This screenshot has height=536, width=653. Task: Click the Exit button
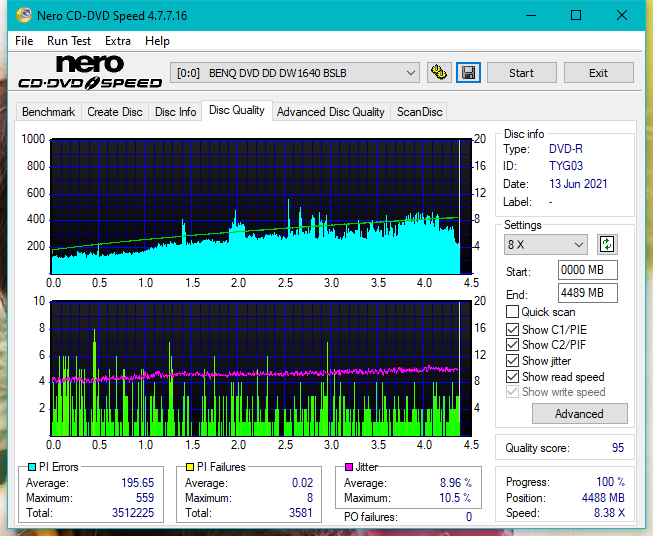pyautogui.click(x=598, y=73)
